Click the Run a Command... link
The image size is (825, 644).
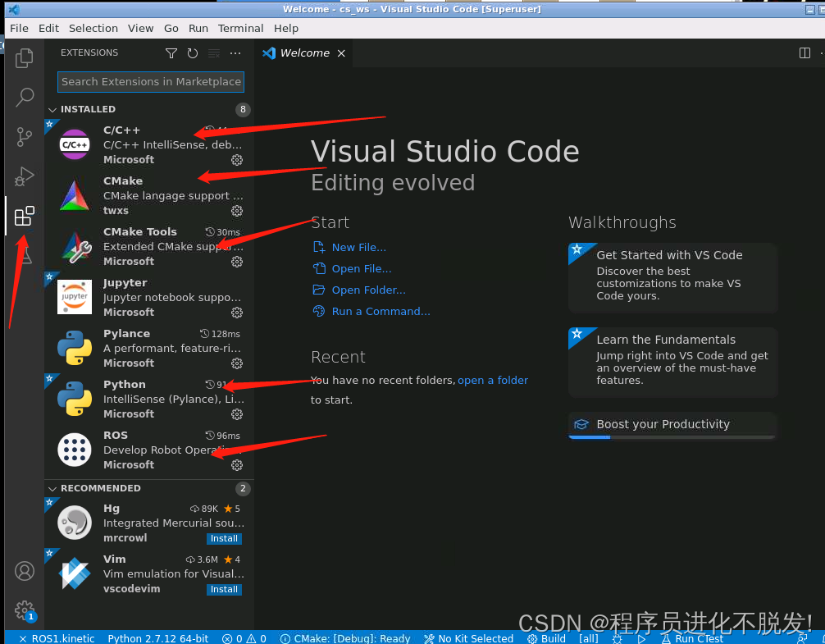coord(381,312)
